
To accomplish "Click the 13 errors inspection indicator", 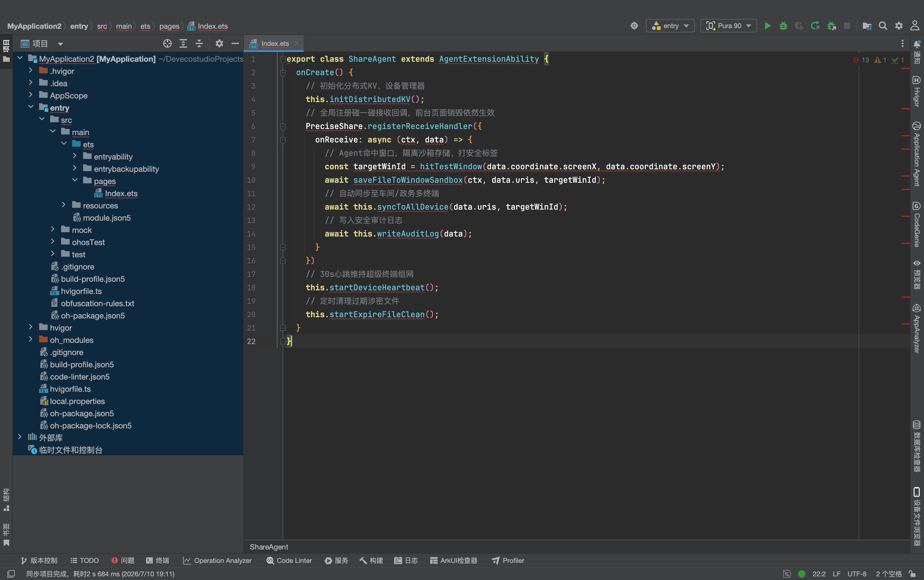I will tap(861, 60).
